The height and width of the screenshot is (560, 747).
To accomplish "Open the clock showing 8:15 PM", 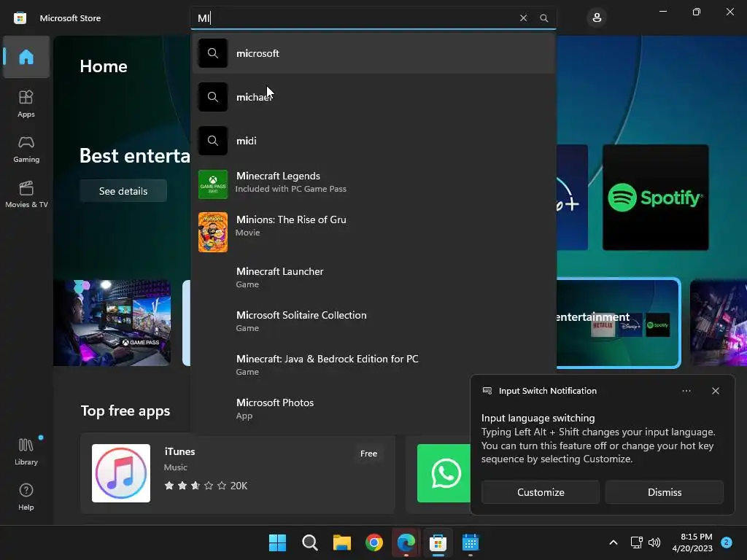I will pos(692,542).
